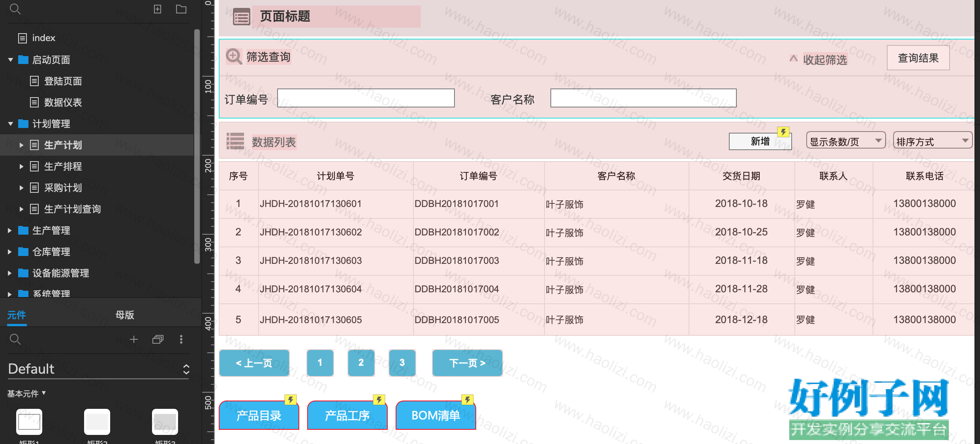Click the library search magnifier icon
This screenshot has width=980, height=444.
coord(15,339)
